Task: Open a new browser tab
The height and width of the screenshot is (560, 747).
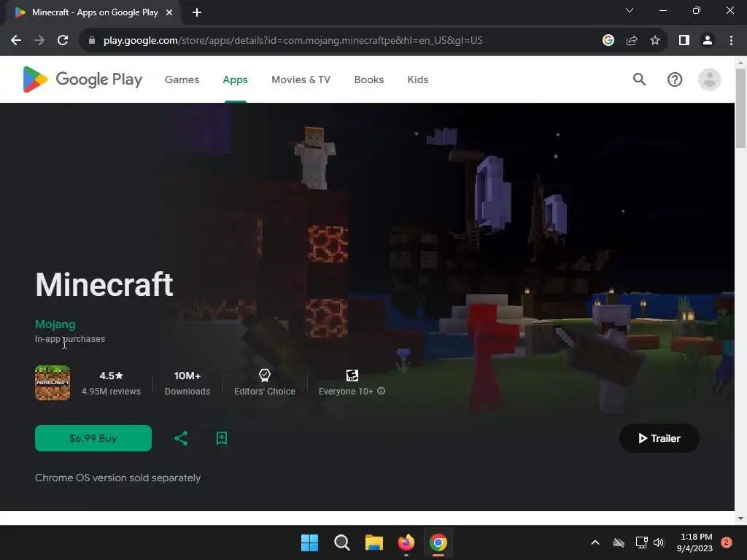Action: tap(197, 12)
